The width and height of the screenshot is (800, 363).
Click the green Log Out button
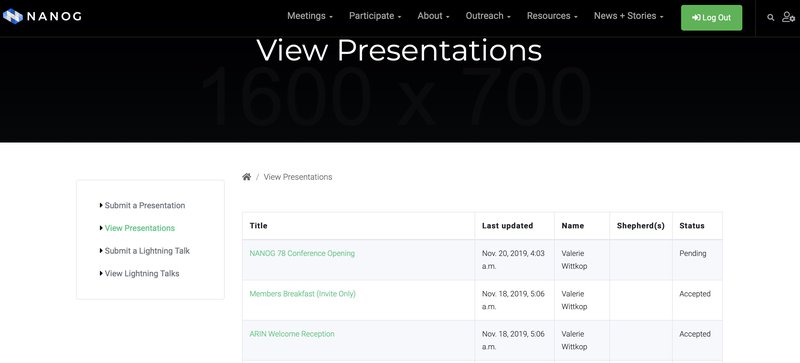(x=711, y=18)
